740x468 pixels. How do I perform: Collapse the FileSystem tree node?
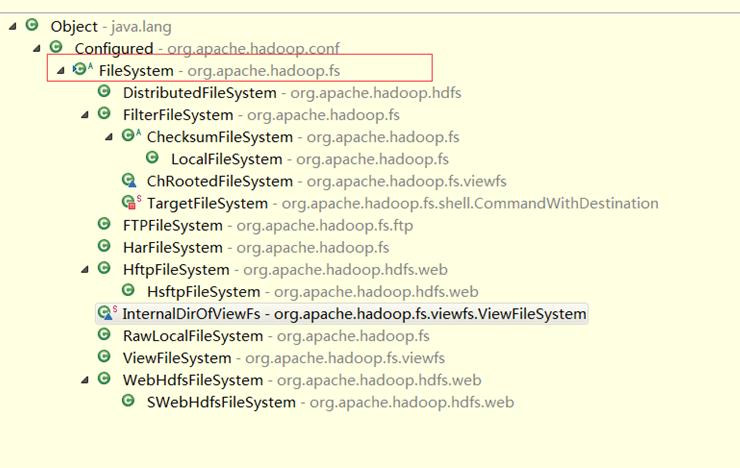61,70
